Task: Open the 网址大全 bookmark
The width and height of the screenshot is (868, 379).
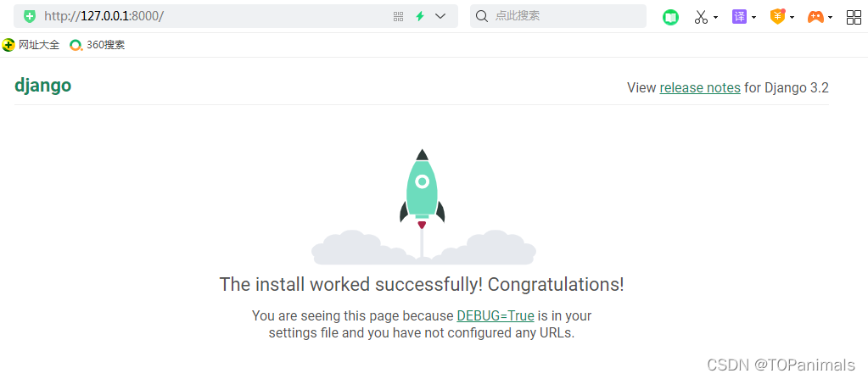Action: pos(31,46)
